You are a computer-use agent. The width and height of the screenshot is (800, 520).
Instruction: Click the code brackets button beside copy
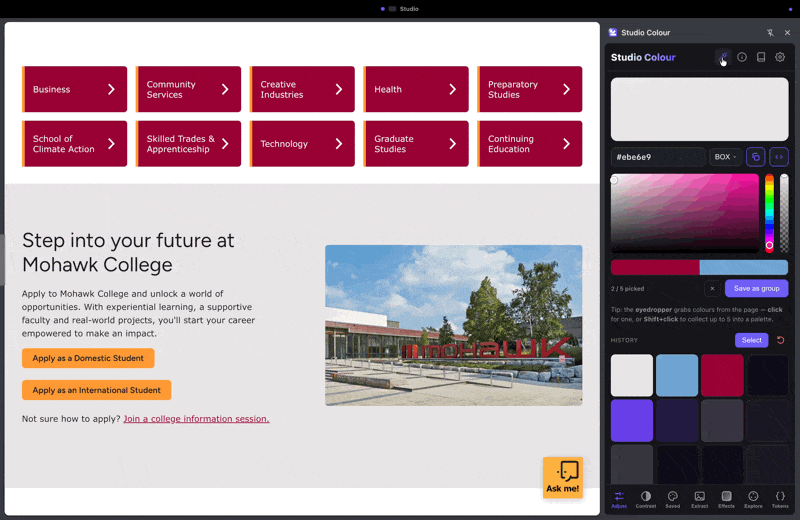[779, 157]
